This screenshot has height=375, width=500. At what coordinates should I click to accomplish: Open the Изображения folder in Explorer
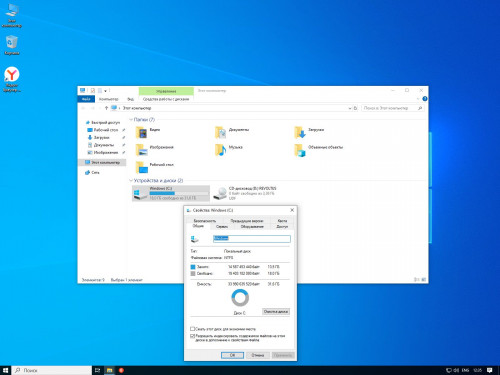tap(155, 150)
